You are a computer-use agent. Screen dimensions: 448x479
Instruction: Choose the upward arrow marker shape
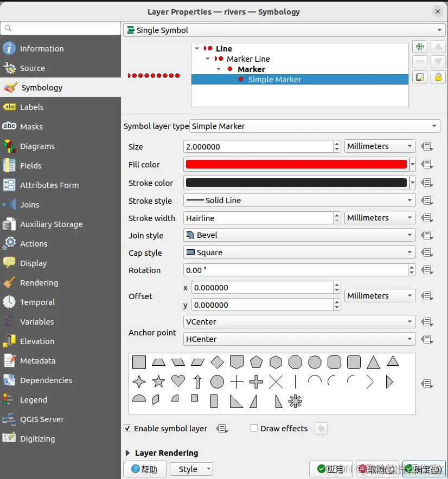(x=197, y=381)
